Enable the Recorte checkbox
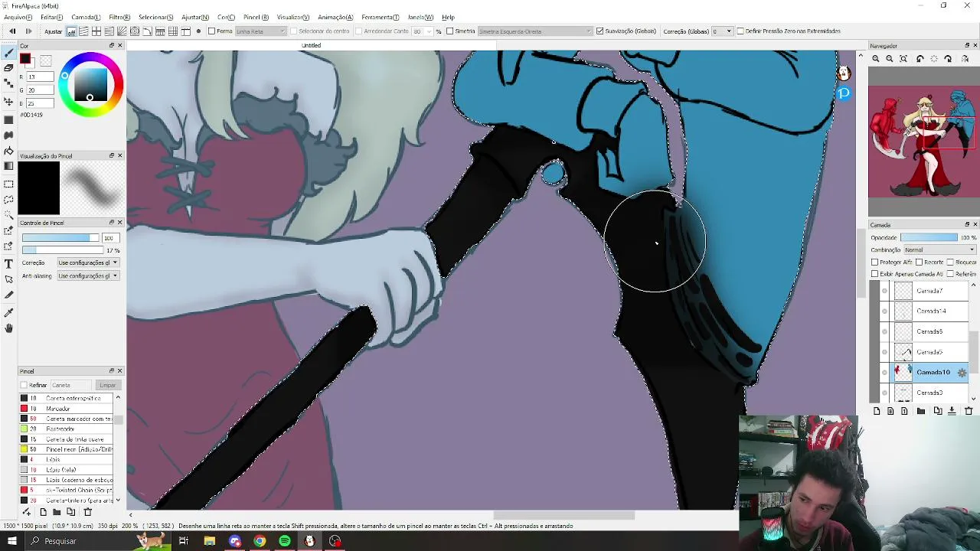The height and width of the screenshot is (551, 980). tap(919, 262)
